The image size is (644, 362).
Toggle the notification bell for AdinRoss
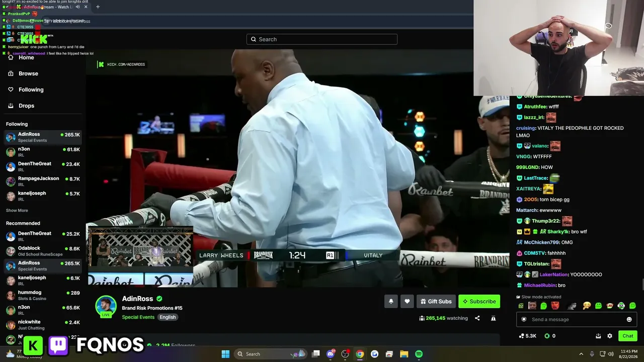pos(391,301)
